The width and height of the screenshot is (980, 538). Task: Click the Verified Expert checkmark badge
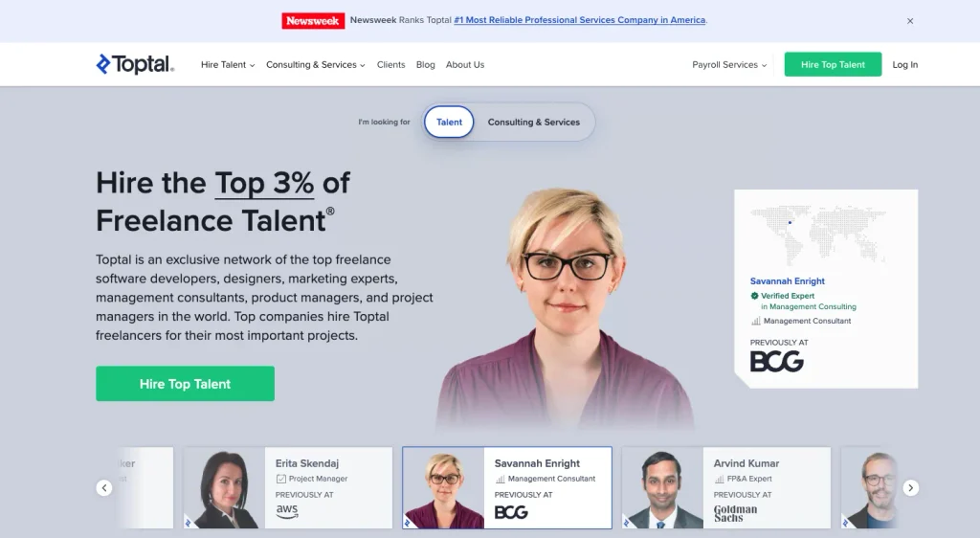pos(754,296)
